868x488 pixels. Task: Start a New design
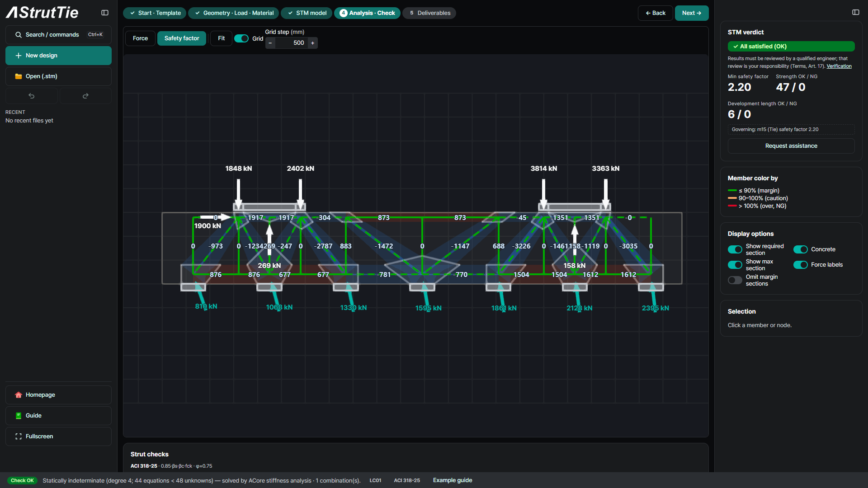click(58, 56)
